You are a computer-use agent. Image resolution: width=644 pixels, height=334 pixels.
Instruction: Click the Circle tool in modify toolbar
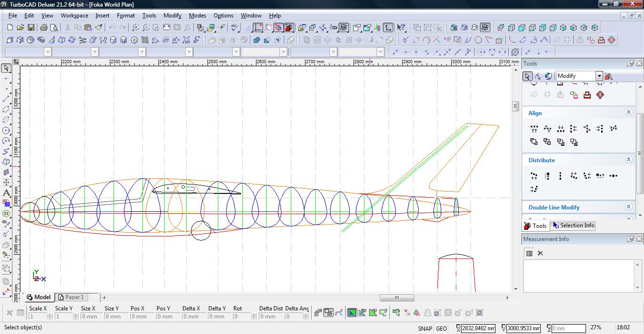[x=478, y=40]
